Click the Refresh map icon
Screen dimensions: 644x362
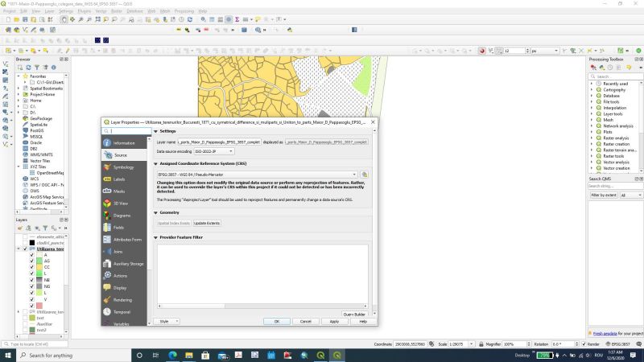click(190, 19)
